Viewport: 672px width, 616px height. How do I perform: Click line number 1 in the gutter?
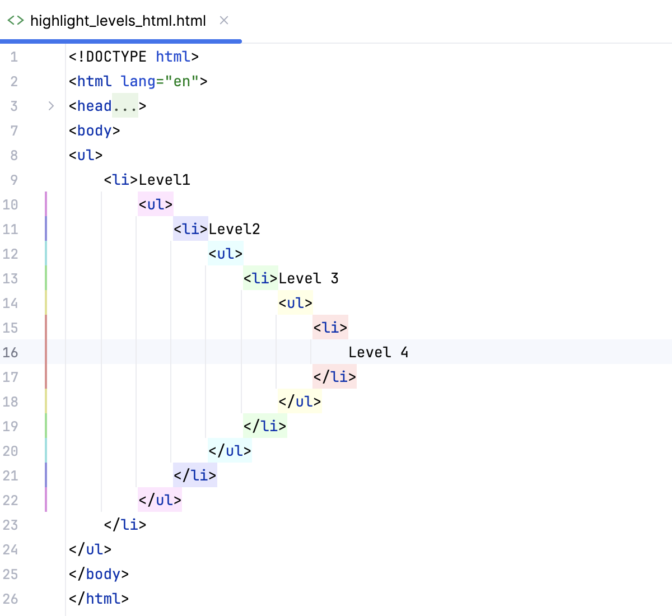[x=14, y=57]
